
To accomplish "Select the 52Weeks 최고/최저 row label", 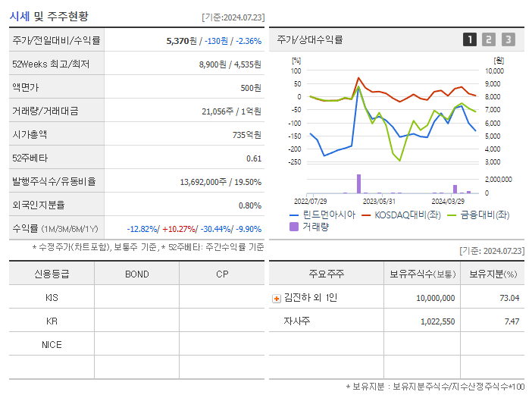I will [x=51, y=64].
